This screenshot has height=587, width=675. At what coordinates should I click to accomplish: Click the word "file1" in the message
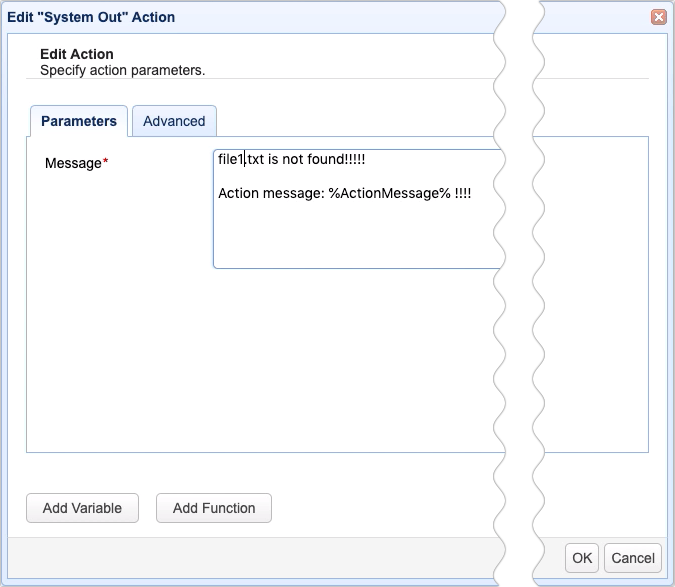coord(231,160)
